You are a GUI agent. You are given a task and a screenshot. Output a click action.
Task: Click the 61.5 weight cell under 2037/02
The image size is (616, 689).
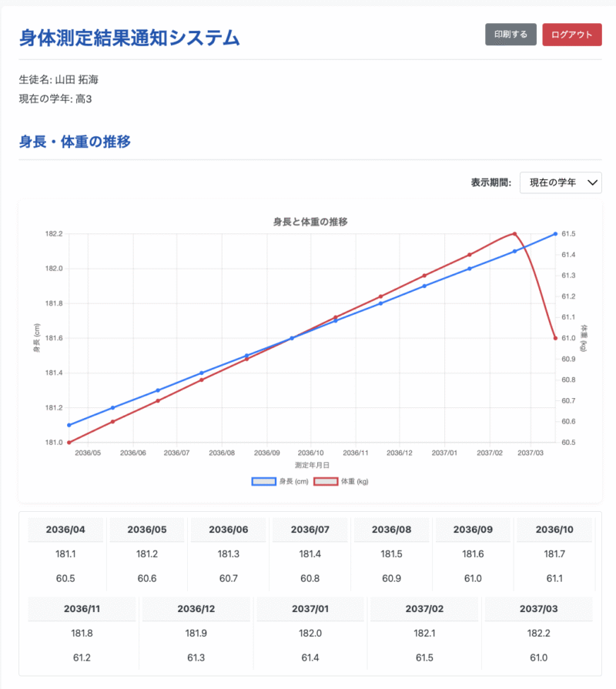[x=424, y=657]
